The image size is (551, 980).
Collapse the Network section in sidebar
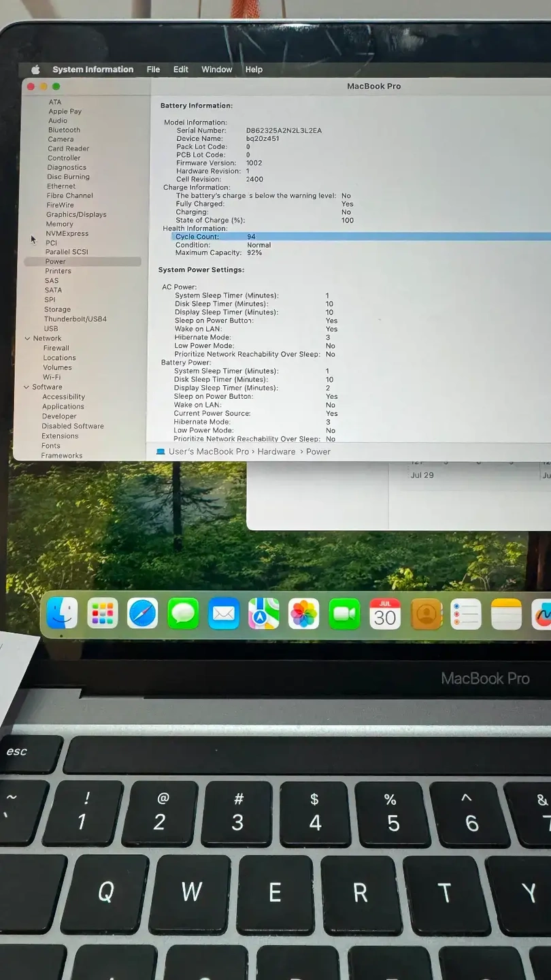point(27,338)
